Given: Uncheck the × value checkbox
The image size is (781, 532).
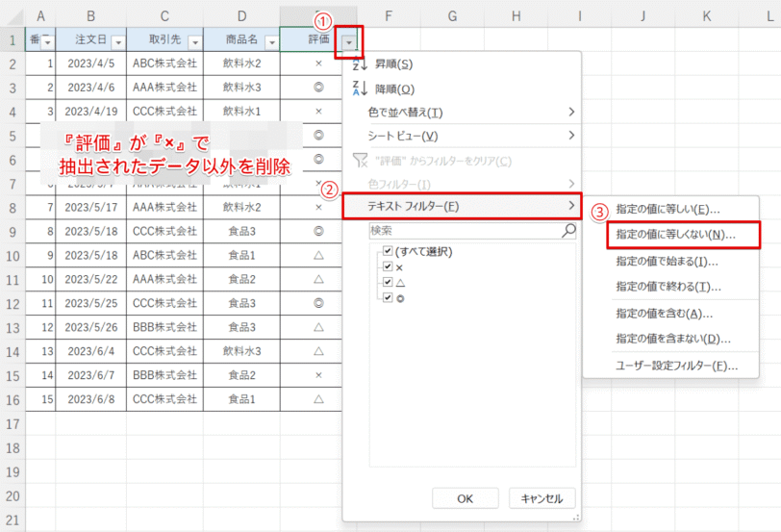Looking at the screenshot, I should tap(388, 266).
